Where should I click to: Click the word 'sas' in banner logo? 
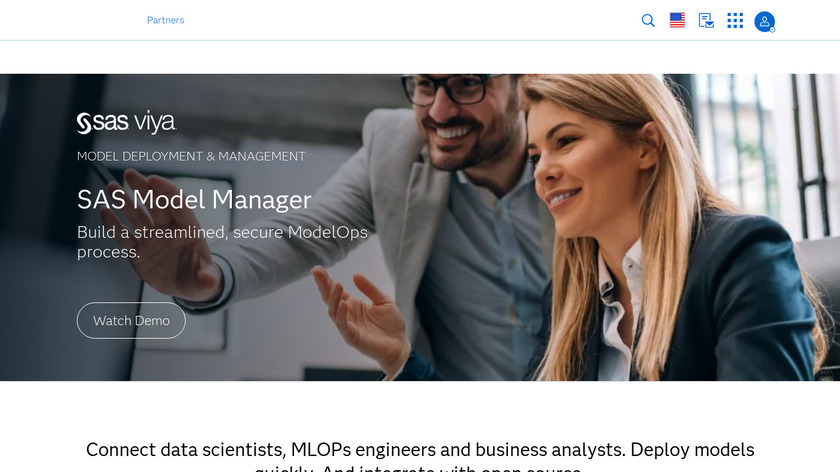click(110, 123)
